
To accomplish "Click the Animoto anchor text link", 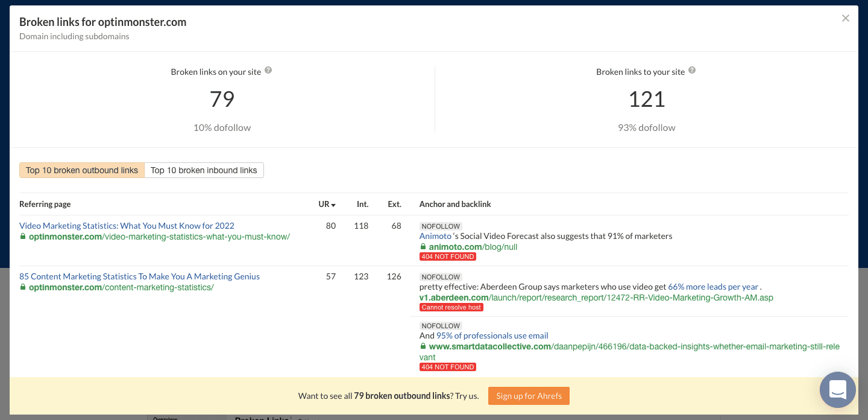I will pyautogui.click(x=435, y=236).
